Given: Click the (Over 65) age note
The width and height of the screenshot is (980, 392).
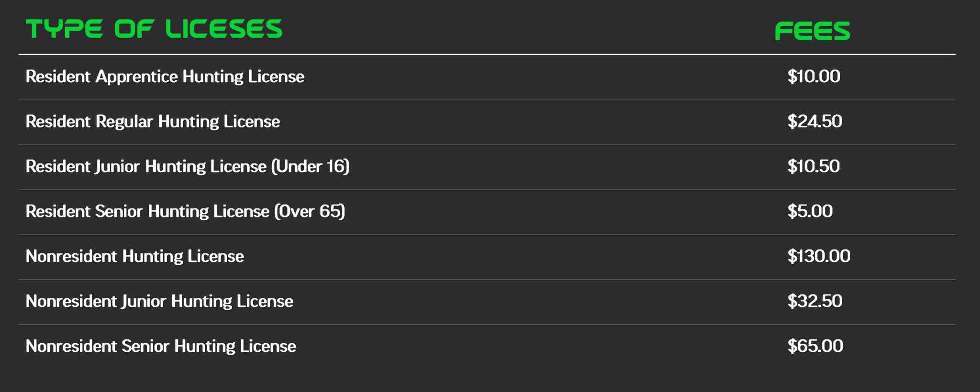Looking at the screenshot, I should (x=310, y=212).
